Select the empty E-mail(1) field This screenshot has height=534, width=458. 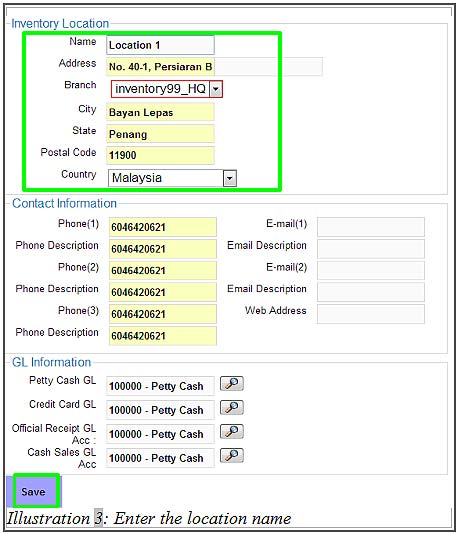(x=371, y=227)
